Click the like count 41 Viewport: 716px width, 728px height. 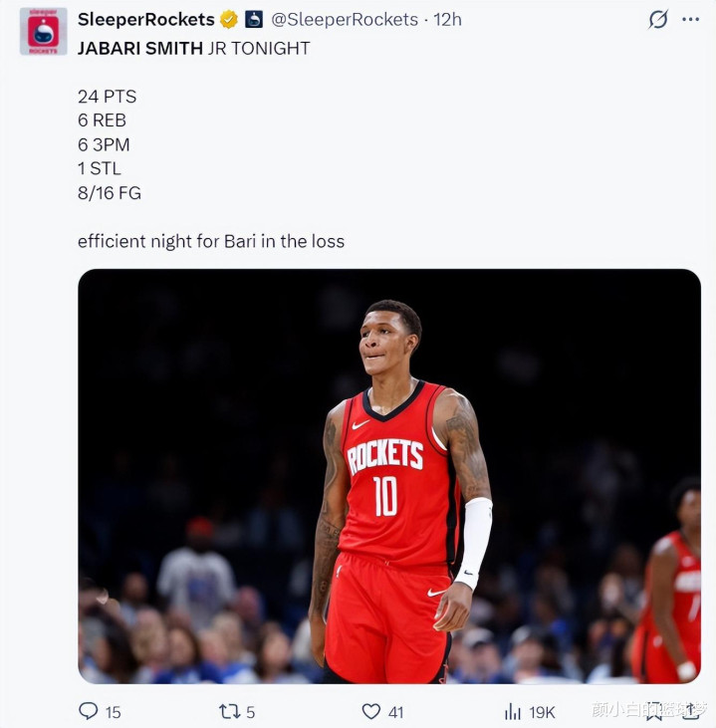[x=395, y=711]
